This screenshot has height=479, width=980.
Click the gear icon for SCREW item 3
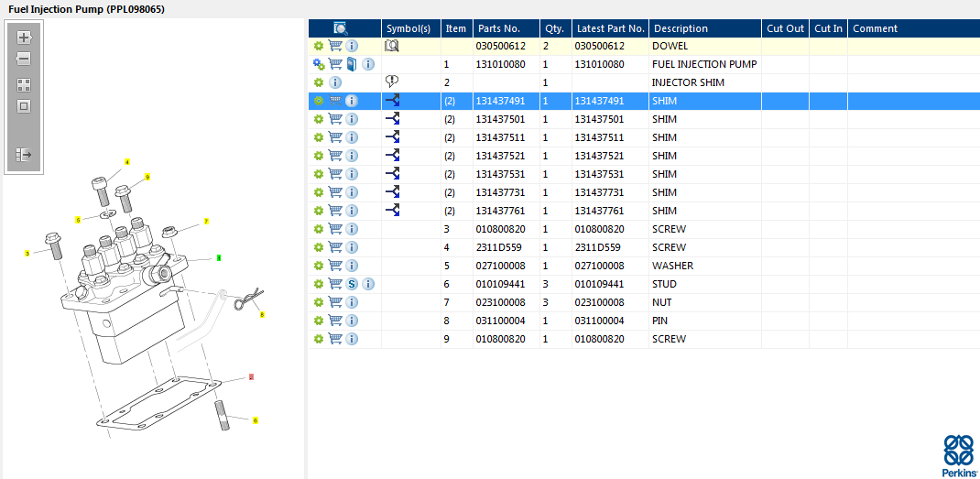[319, 229]
